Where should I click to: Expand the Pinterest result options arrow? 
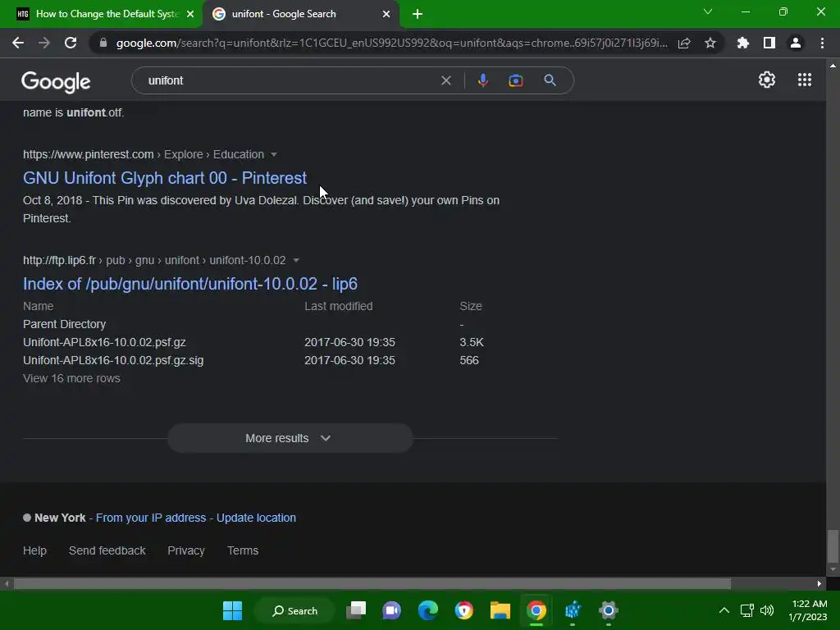[274, 154]
